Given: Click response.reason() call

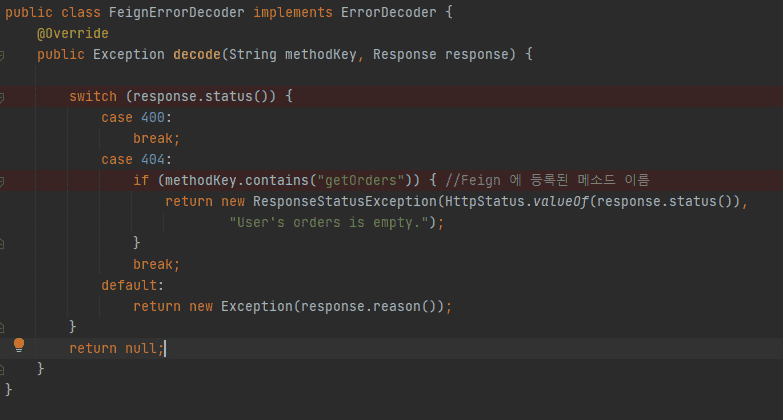Looking at the screenshot, I should click(373, 306).
